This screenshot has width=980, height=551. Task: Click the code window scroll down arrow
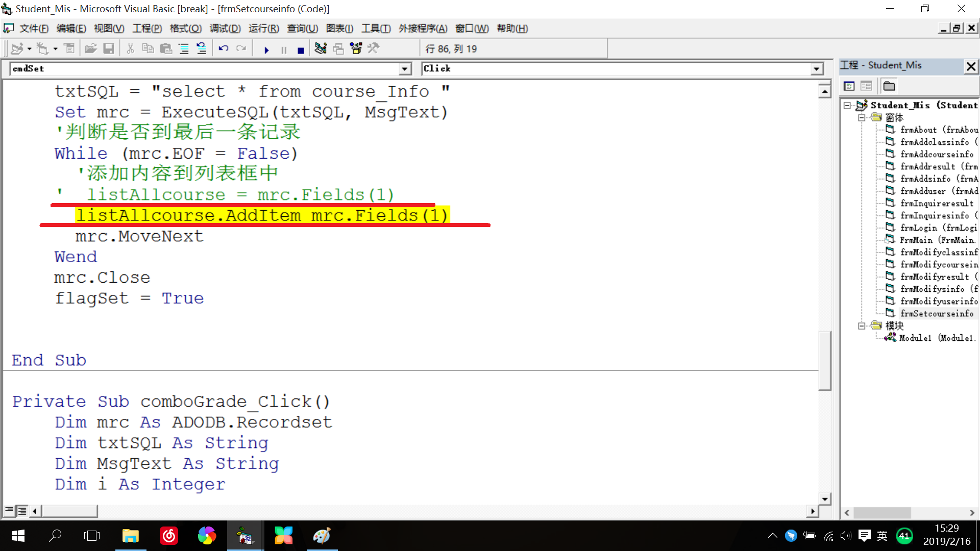tap(825, 498)
